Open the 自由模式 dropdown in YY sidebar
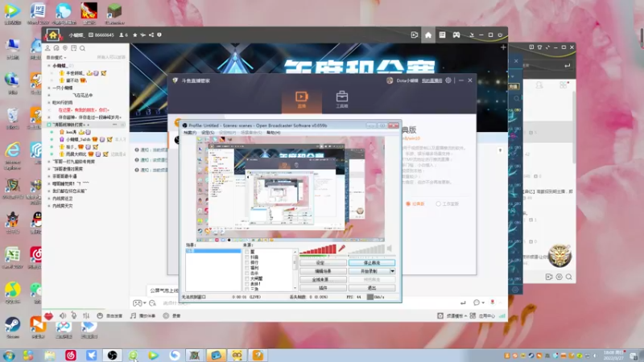The image size is (644, 362). 56,57
